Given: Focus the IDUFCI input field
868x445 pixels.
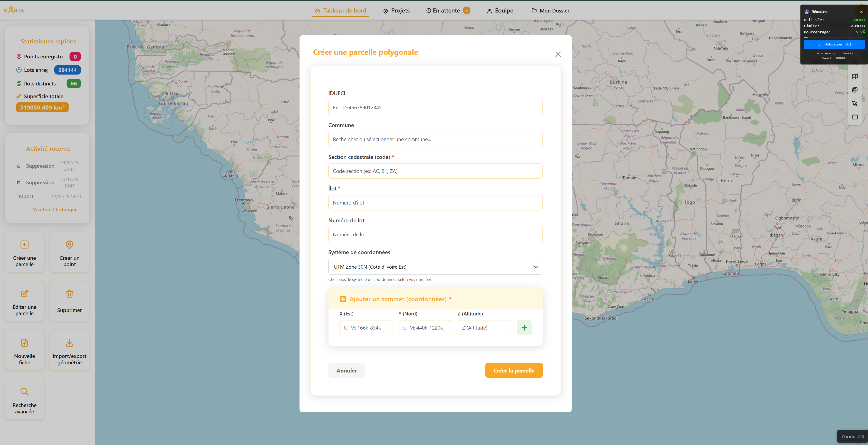Looking at the screenshot, I should pyautogui.click(x=435, y=107).
